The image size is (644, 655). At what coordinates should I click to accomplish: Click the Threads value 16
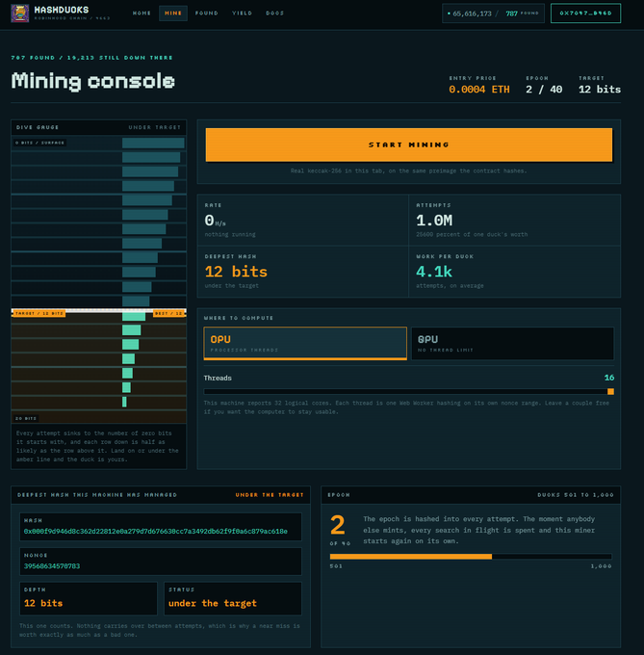pos(609,378)
